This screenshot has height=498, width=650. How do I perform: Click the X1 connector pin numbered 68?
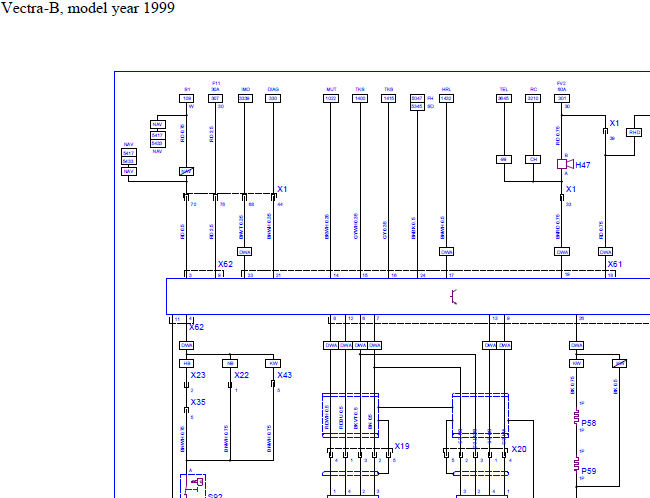244,197
